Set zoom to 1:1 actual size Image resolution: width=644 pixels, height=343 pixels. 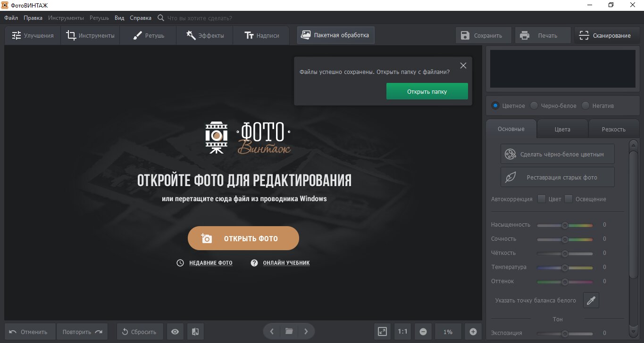pyautogui.click(x=403, y=332)
